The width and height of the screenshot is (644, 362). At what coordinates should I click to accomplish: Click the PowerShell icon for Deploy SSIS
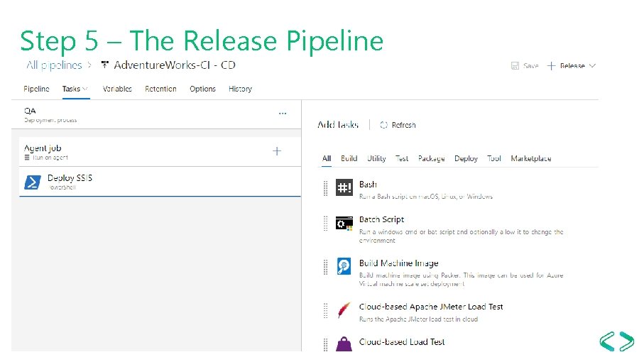pos(33,182)
